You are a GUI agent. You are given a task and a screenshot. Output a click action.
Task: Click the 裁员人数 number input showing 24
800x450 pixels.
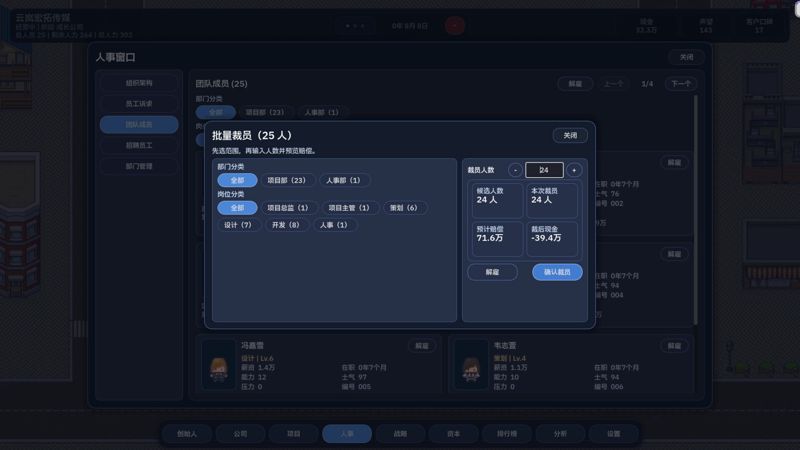[544, 170]
